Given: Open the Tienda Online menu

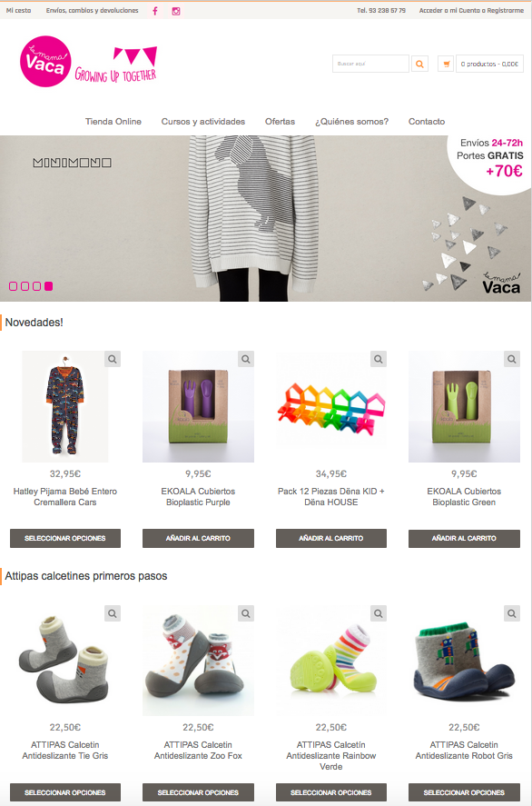Looking at the screenshot, I should 113,122.
